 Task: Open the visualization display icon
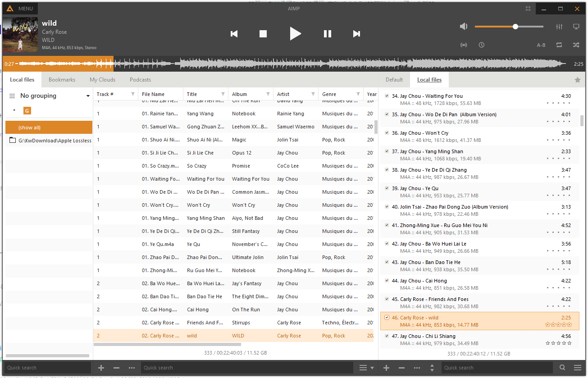(576, 27)
